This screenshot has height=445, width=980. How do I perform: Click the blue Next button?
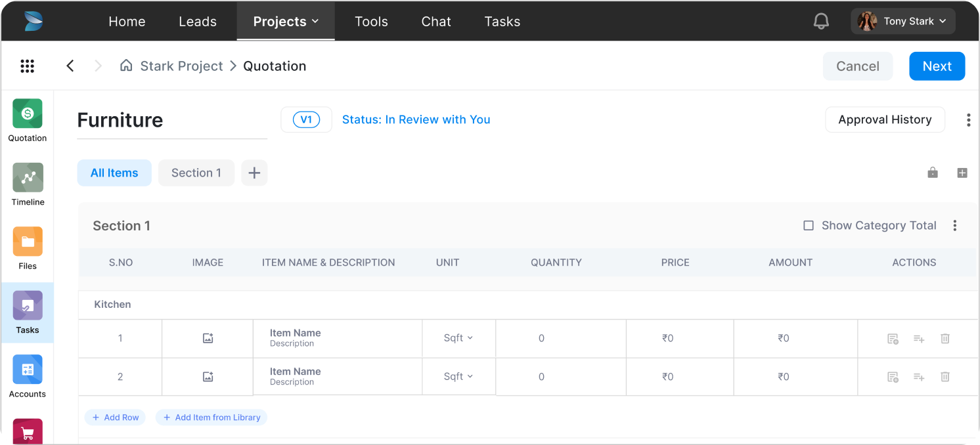coord(937,66)
